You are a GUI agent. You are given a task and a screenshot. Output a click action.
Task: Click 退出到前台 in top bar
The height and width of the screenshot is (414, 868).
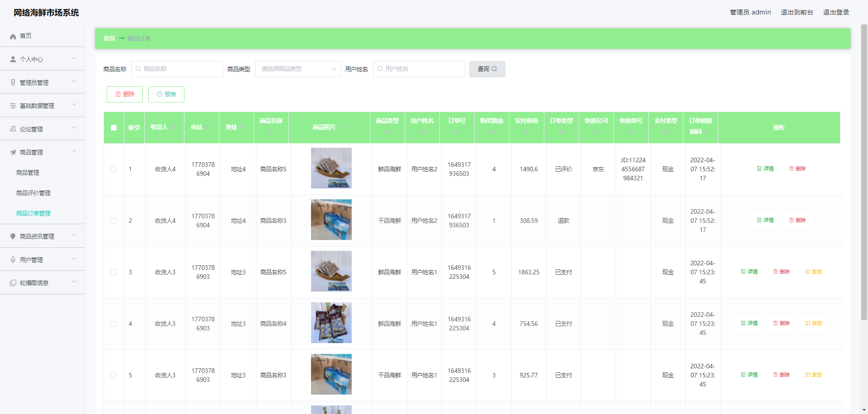pyautogui.click(x=797, y=12)
